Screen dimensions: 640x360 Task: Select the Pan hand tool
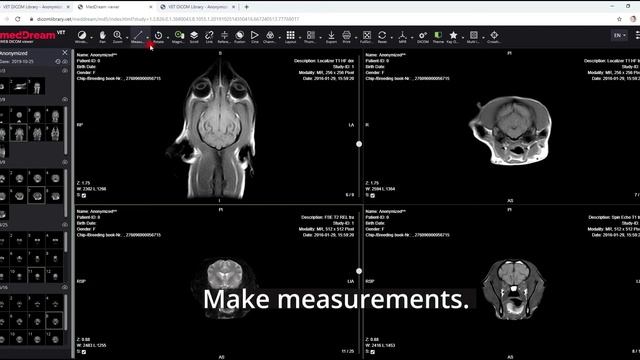[x=102, y=36]
